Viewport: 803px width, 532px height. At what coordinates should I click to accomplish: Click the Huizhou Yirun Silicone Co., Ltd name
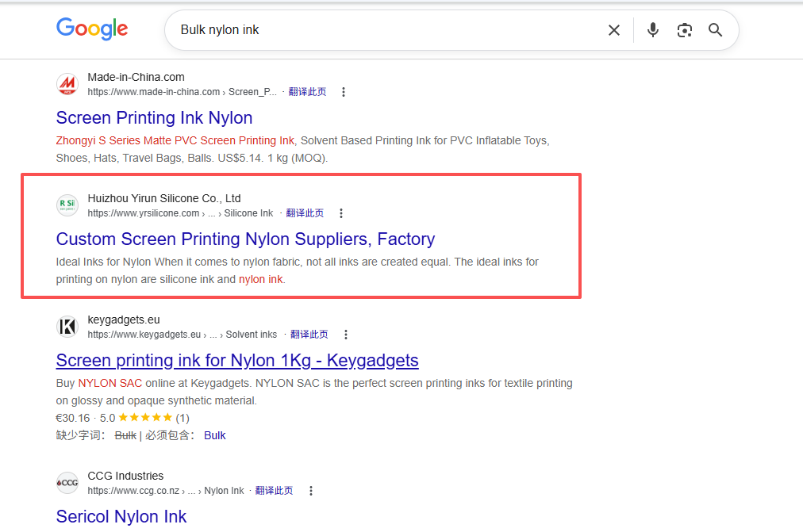[x=164, y=198]
